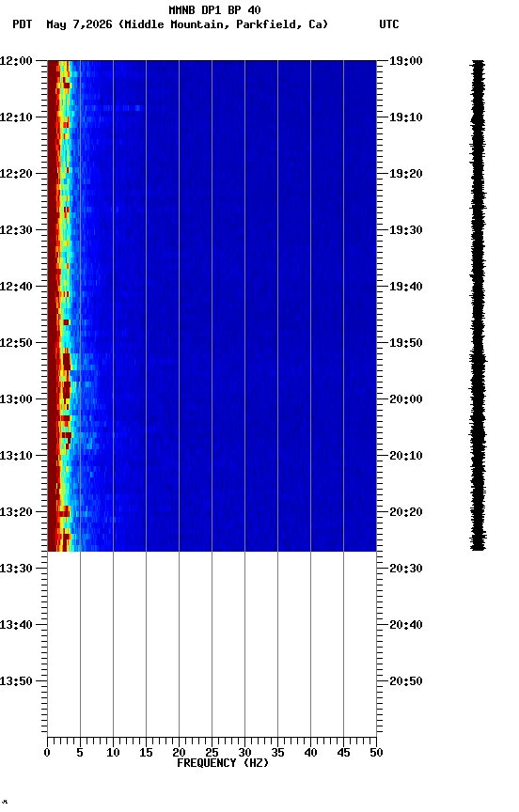
Task: Click the 20:40 UTC time label
Action: click(406, 626)
